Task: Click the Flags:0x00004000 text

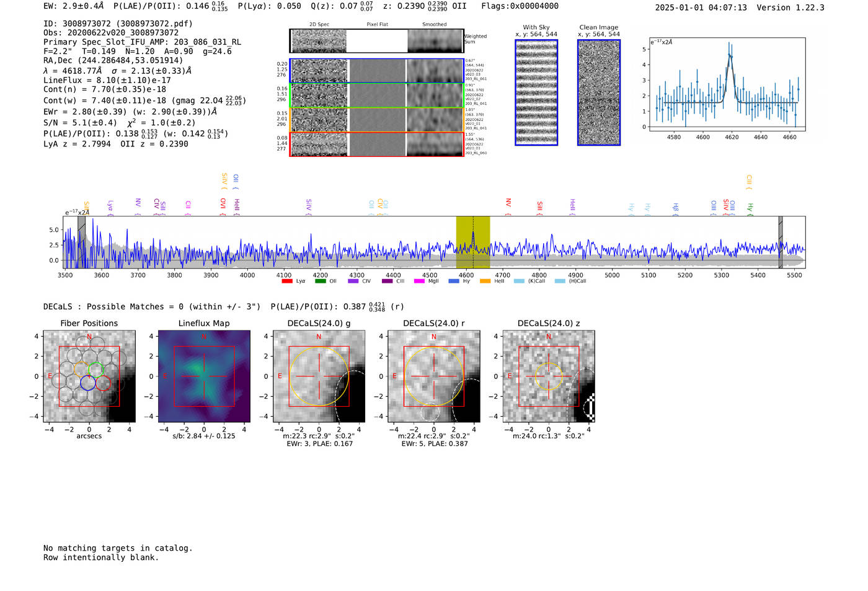Action: 520,6
